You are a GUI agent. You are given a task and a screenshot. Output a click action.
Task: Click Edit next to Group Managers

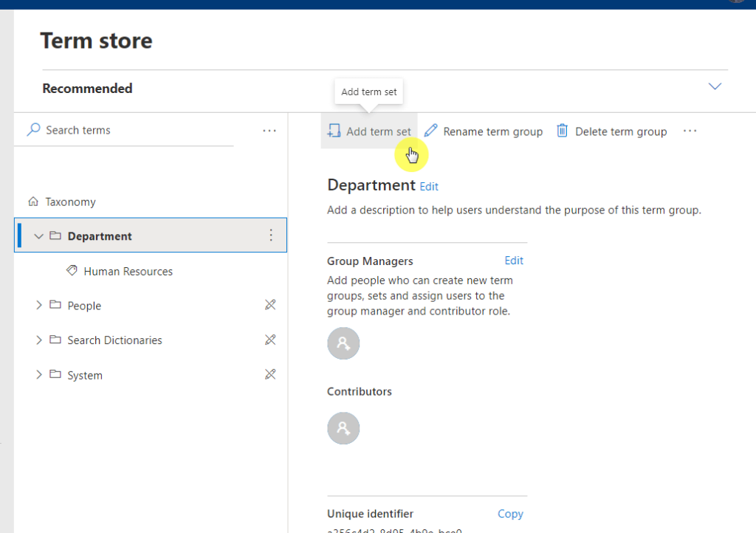point(514,261)
